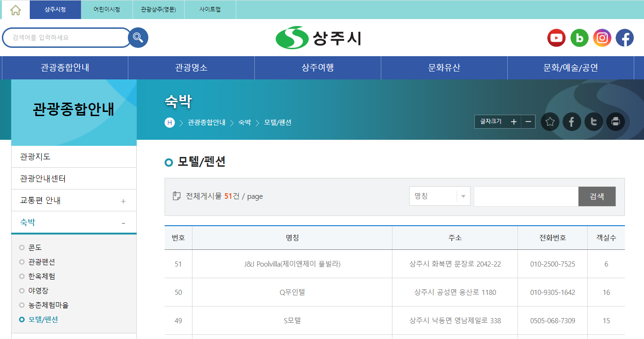Open the 관광명소 main menu
The image size is (644, 339).
(191, 68)
